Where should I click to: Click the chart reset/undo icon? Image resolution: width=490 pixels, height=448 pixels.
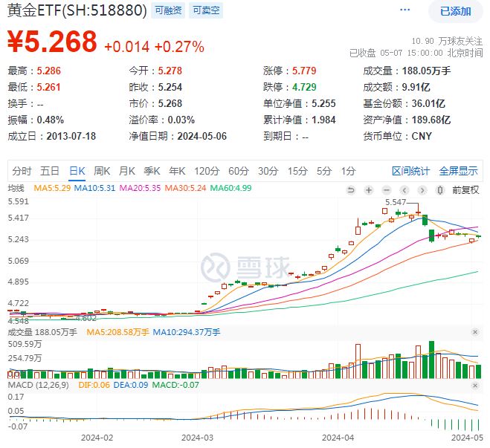pos(351,189)
